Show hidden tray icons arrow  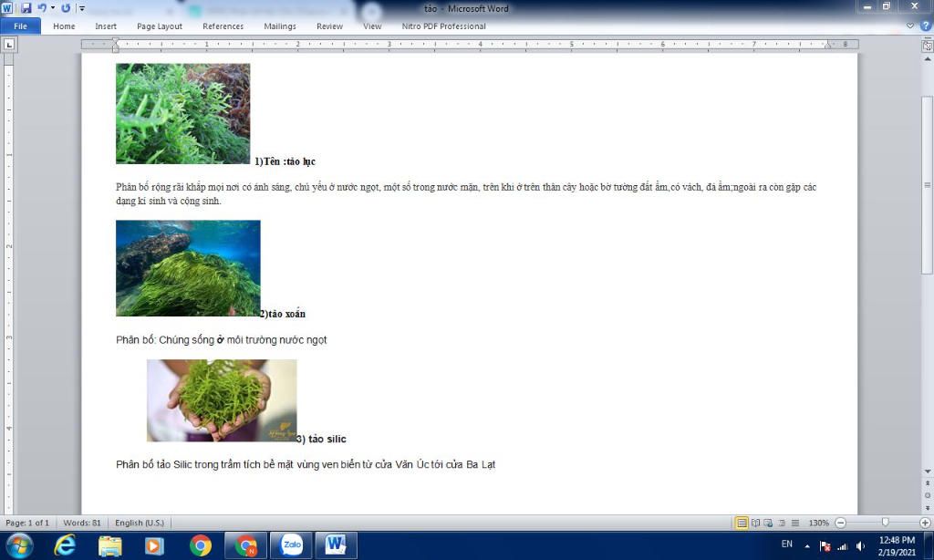pyautogui.click(x=807, y=545)
